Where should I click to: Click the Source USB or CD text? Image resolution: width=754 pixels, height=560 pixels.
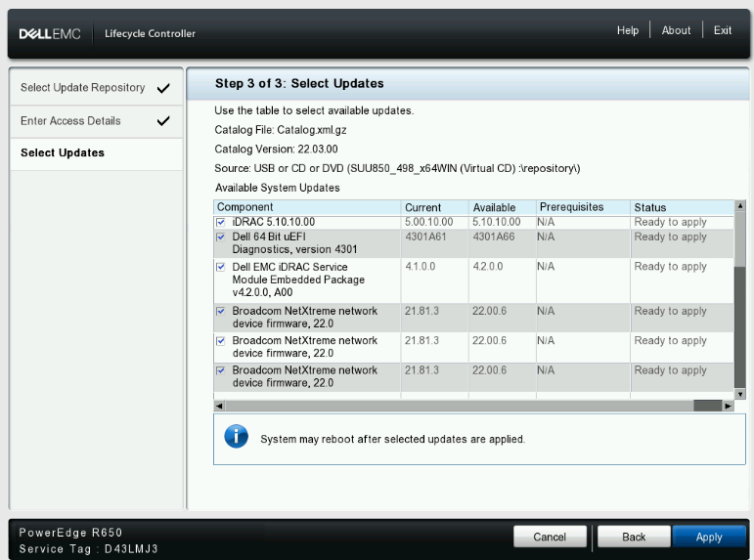(x=397, y=169)
